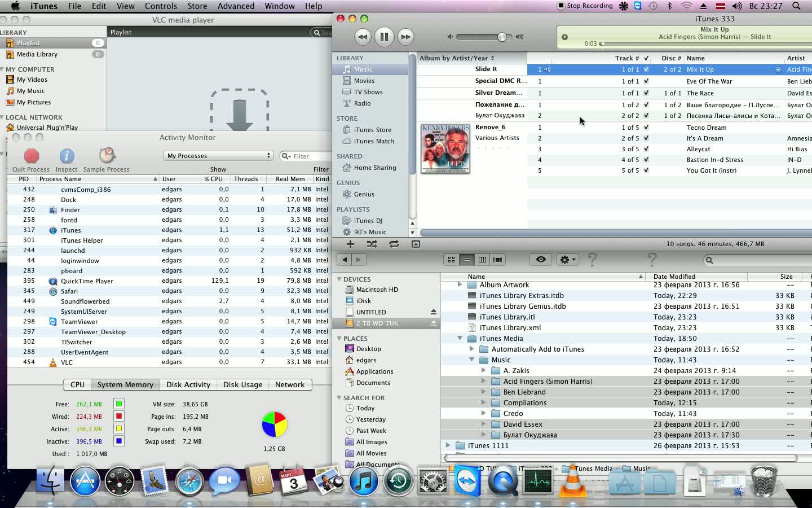Open Trash in the Dock
This screenshot has width=812, height=508.
[x=764, y=481]
